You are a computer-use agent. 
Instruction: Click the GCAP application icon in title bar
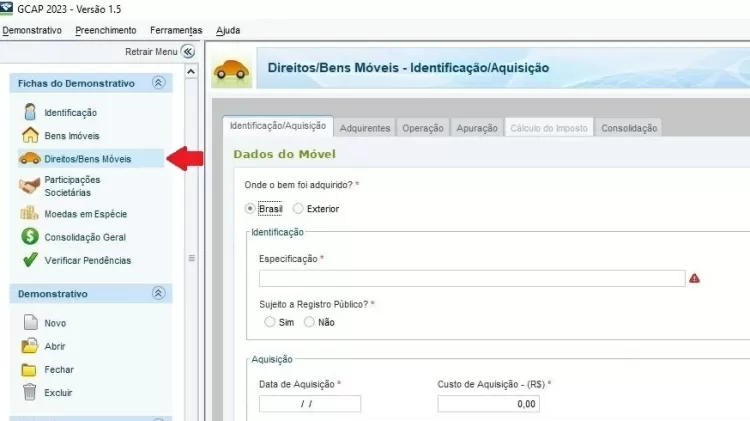tap(6, 8)
